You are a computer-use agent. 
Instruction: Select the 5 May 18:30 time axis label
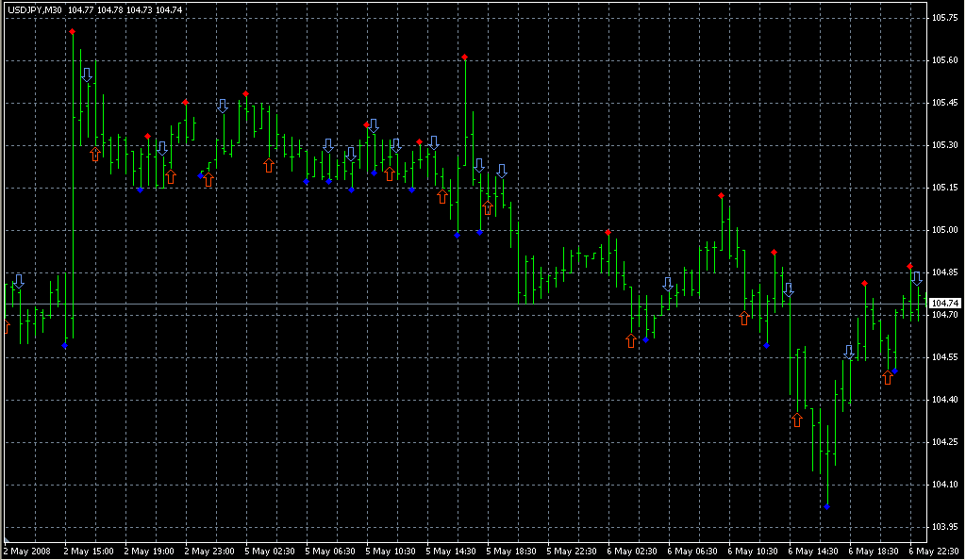[x=513, y=551]
